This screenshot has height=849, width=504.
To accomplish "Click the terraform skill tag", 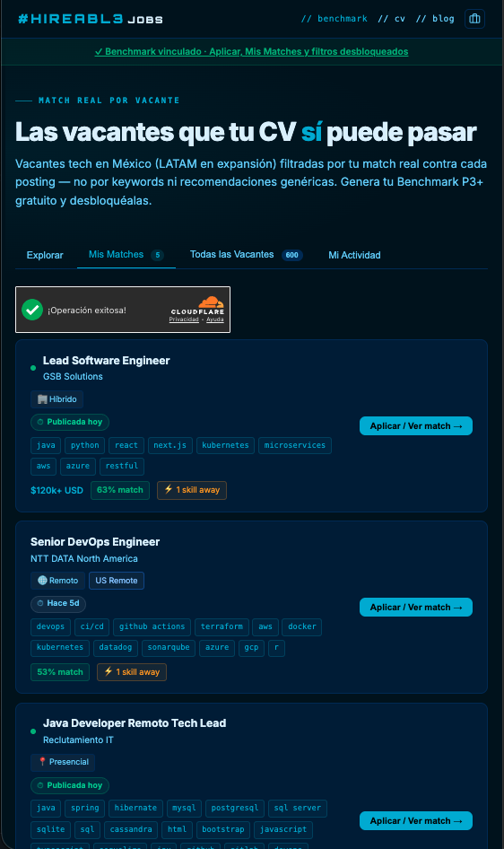I will tap(222, 627).
